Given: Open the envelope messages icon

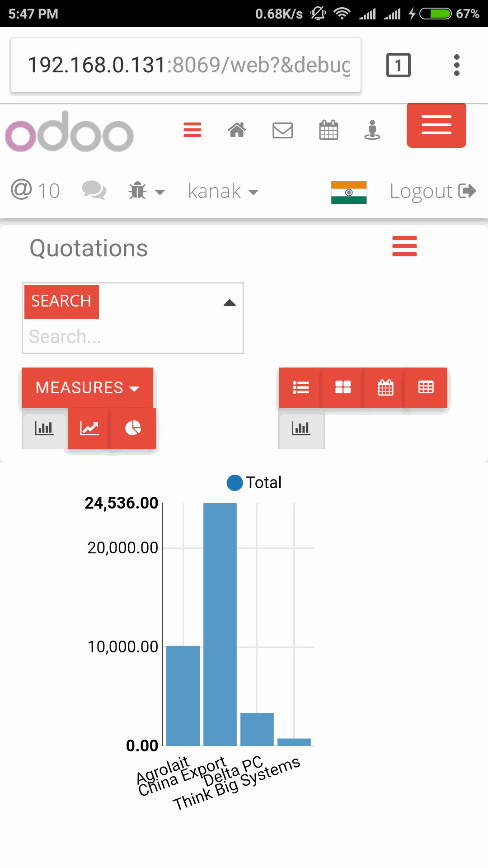Looking at the screenshot, I should [x=282, y=130].
